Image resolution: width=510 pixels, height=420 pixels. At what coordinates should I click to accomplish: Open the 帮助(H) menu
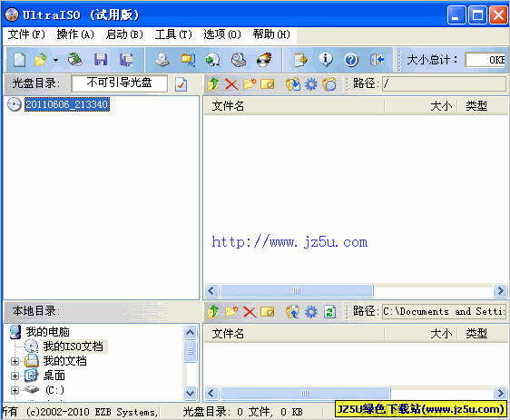[271, 34]
